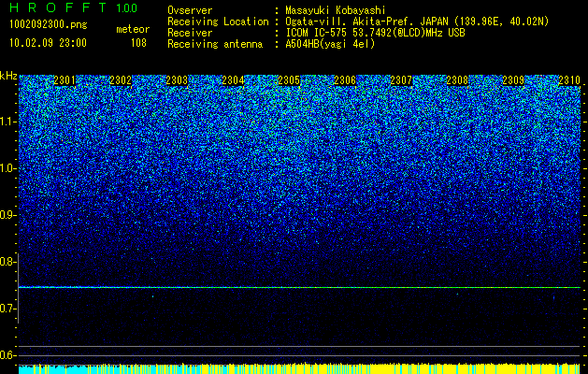Screen dimensions: 588x374
Task: Click the meteor count value 108
Action: tap(138, 43)
